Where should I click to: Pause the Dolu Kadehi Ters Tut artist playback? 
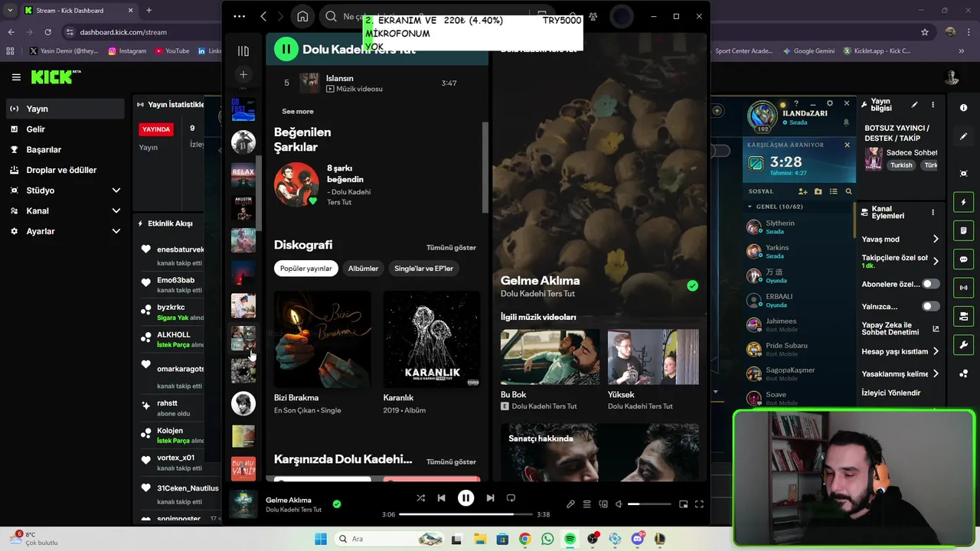pos(286,49)
